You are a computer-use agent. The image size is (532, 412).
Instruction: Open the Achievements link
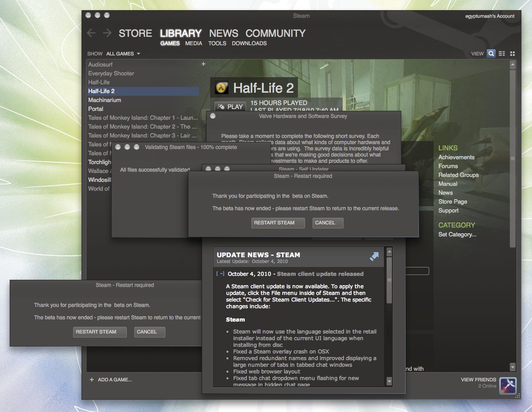click(x=456, y=157)
